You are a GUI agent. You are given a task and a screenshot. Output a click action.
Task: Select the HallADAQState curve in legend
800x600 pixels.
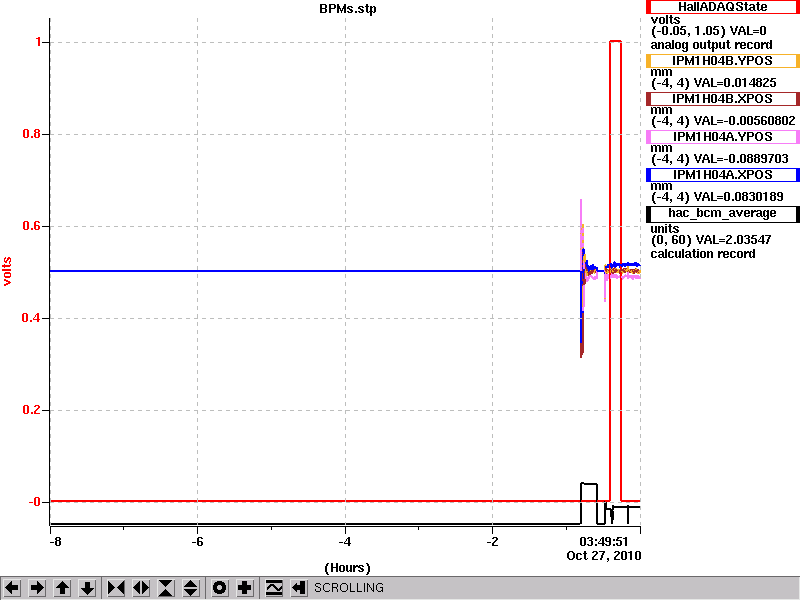coord(722,7)
